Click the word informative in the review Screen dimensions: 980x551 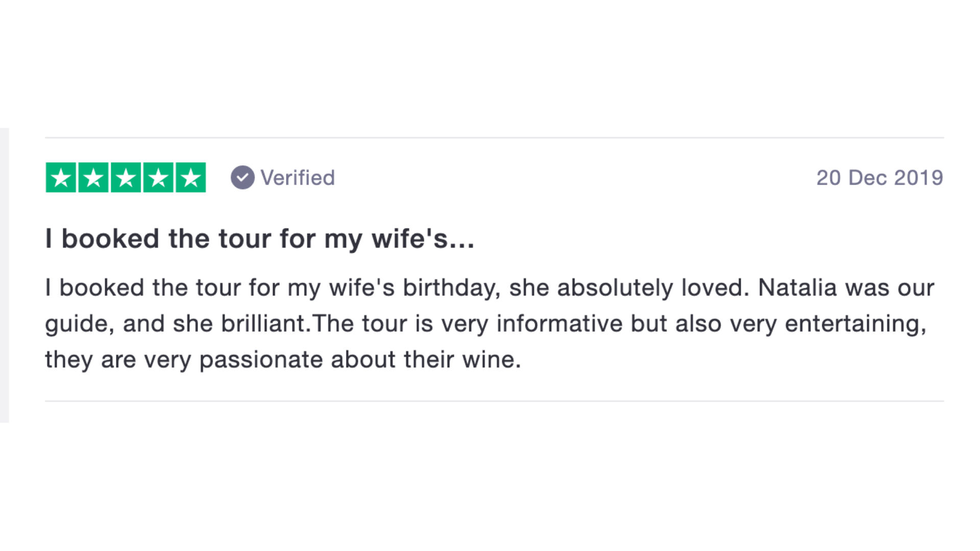(559, 323)
